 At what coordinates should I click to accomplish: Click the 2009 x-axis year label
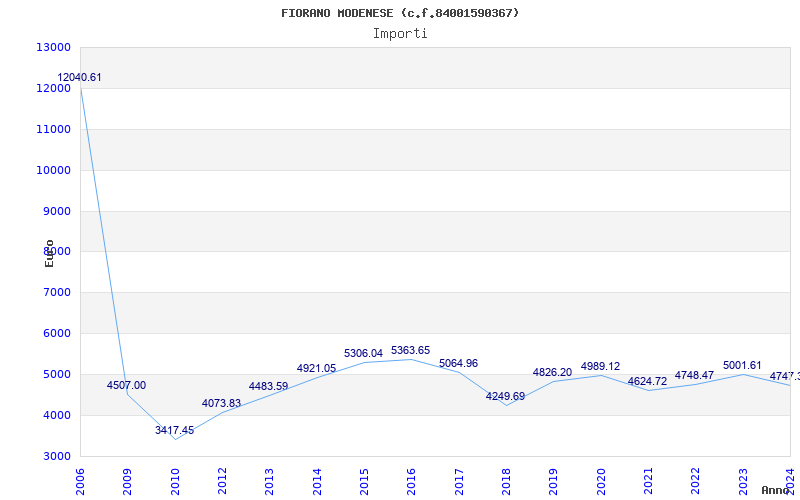pos(128,481)
